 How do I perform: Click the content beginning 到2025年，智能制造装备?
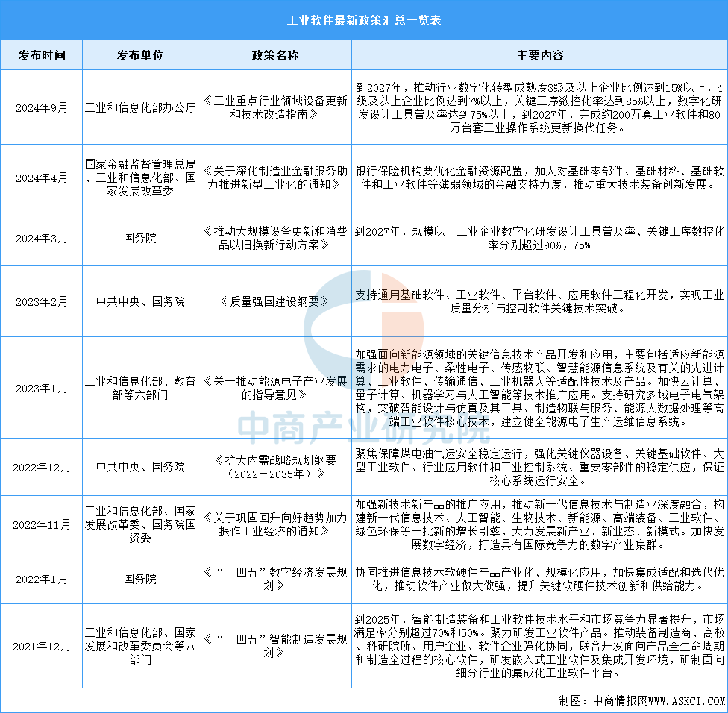click(x=539, y=646)
